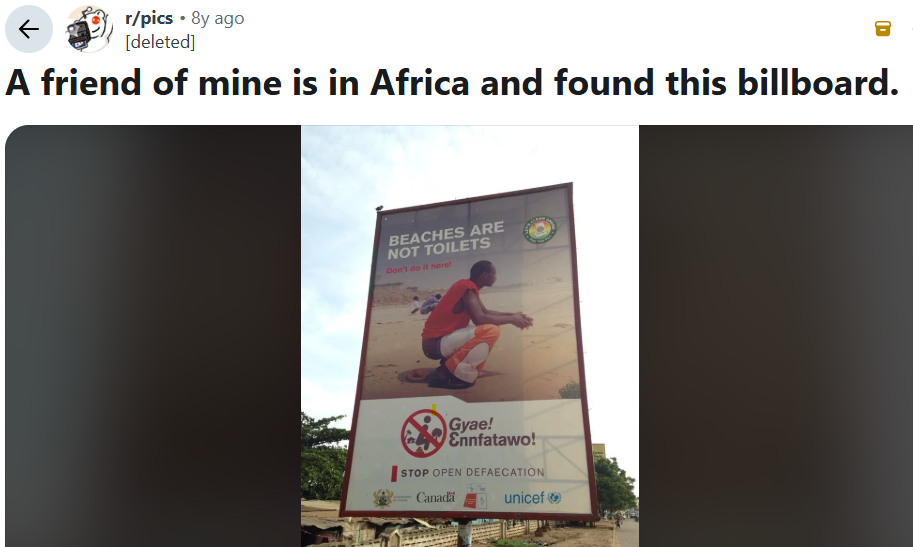
Task: Go to the r/pics subreddit link
Action: (x=149, y=18)
